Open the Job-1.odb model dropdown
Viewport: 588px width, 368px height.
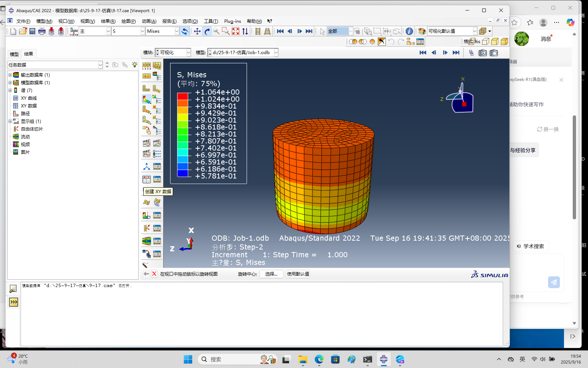click(276, 53)
